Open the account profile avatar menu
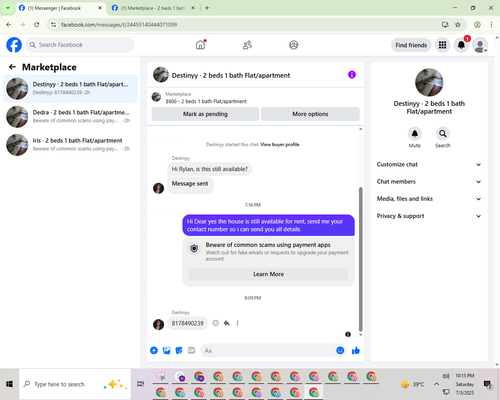Viewport: 500px width, 400px height. [480, 45]
